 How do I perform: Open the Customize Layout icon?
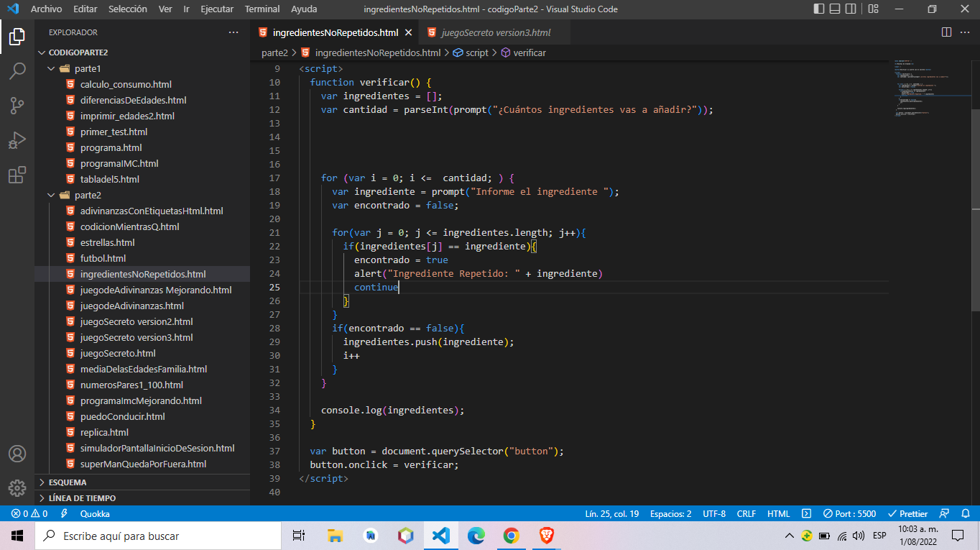click(873, 9)
